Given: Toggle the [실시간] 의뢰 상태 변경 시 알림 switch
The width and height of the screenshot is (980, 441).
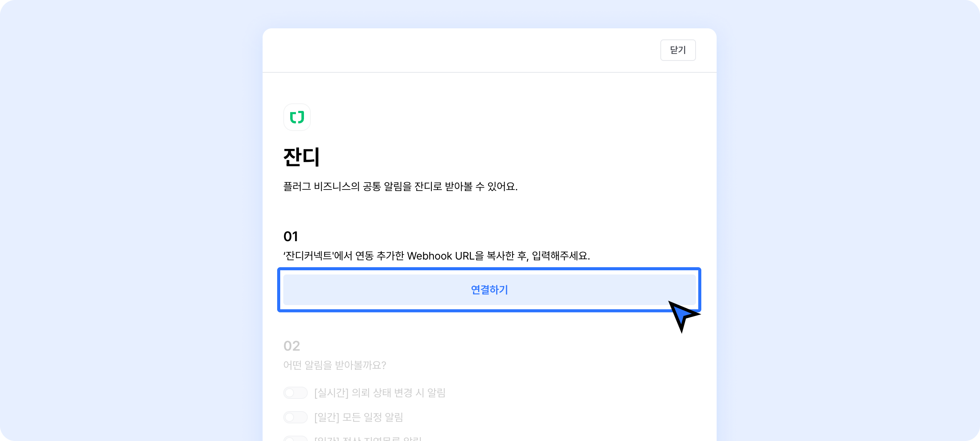Looking at the screenshot, I should point(296,393).
